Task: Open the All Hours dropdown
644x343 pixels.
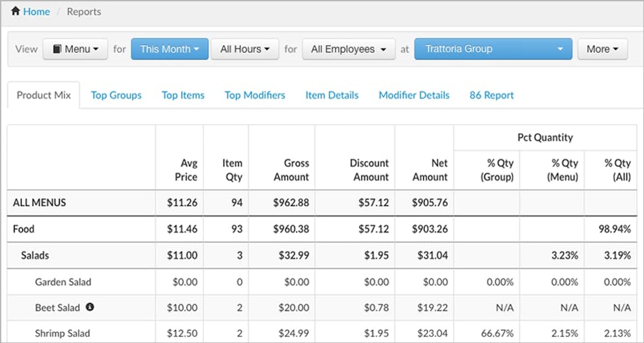Action: pos(245,49)
